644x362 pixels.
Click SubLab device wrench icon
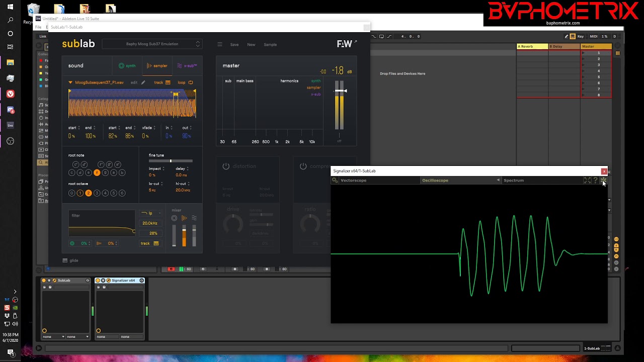coord(54,281)
